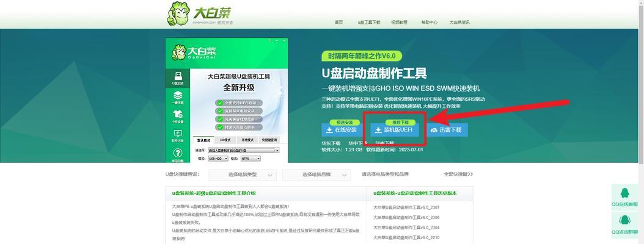Switch to the ISO模式 tab in the app preview
Image resolution: width=644 pixels, height=244 pixels.
[225, 140]
